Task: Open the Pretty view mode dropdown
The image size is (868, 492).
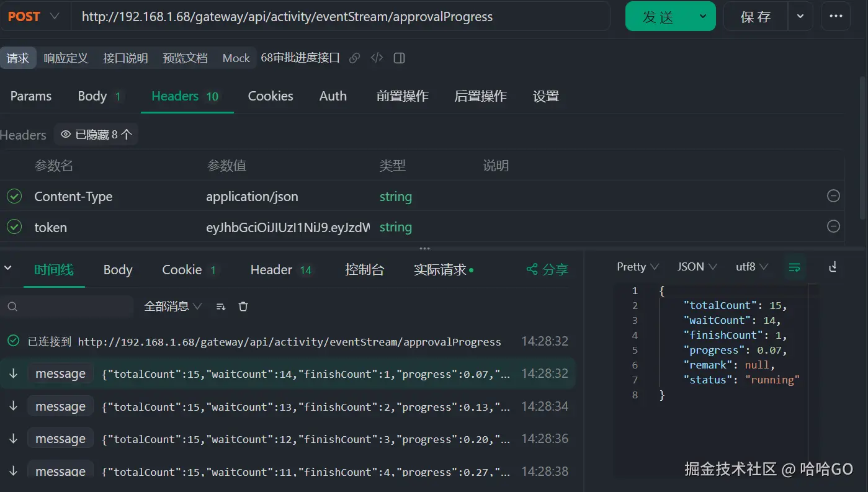Action: click(638, 267)
